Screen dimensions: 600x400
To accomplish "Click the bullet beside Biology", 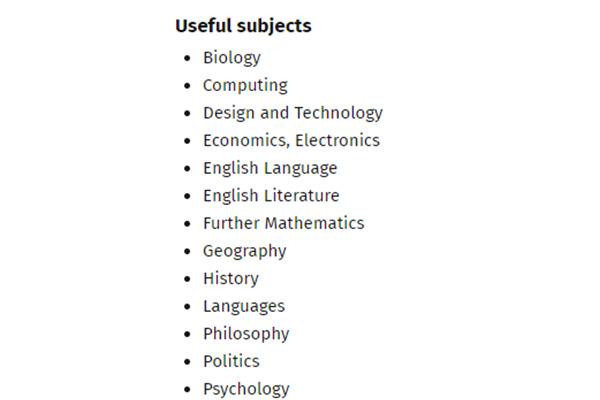I will (187, 58).
